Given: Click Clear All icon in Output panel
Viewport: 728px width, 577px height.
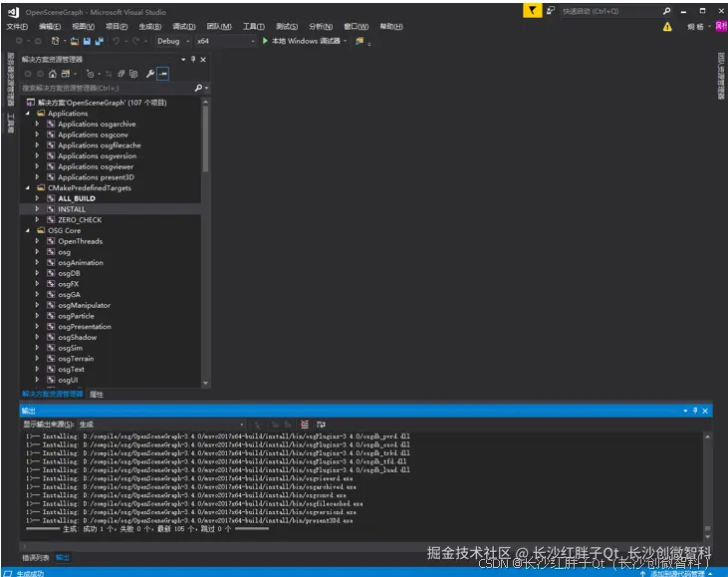Looking at the screenshot, I should click(304, 425).
